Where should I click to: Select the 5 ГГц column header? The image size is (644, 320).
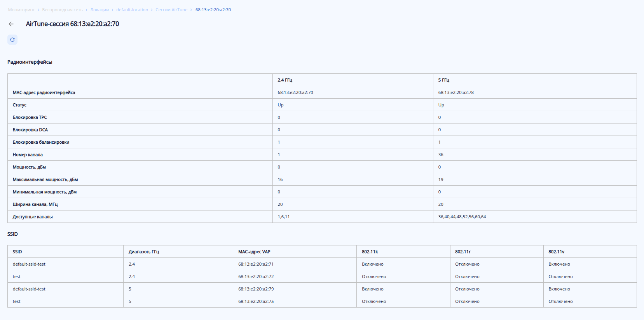click(x=444, y=80)
